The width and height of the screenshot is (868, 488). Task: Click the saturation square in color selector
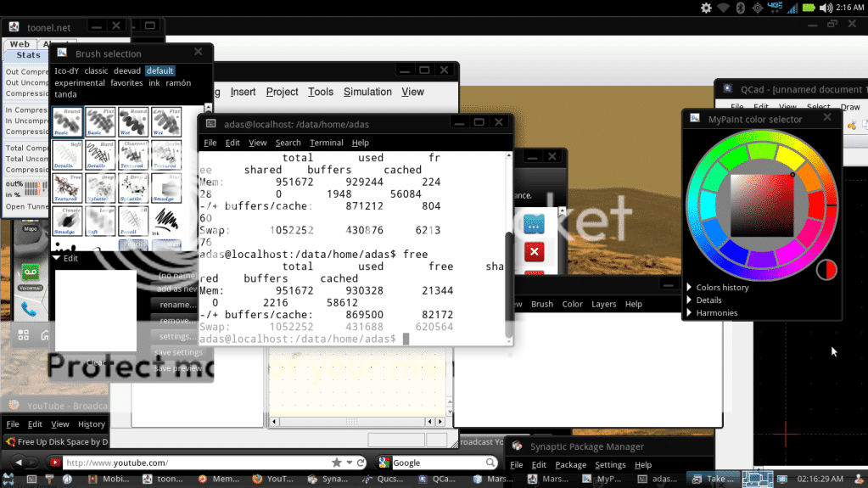pos(762,205)
